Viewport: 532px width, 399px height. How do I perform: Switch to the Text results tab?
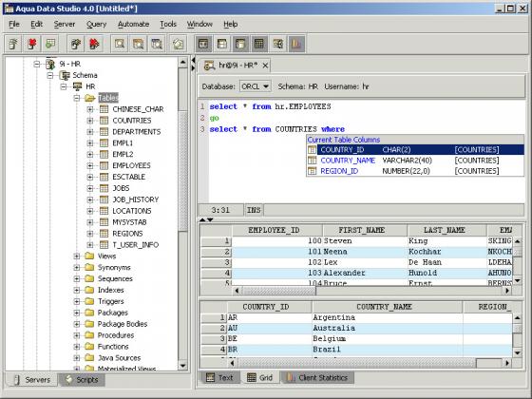pyautogui.click(x=219, y=378)
